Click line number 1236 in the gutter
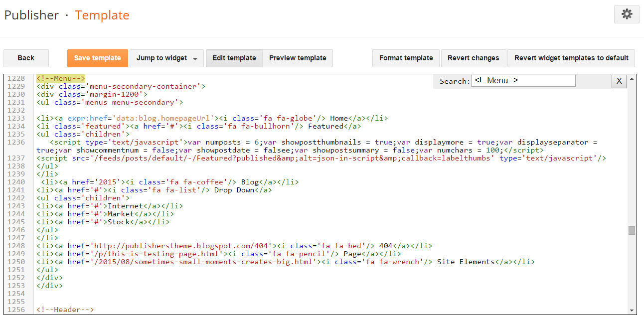The width and height of the screenshot is (644, 318). point(15,142)
